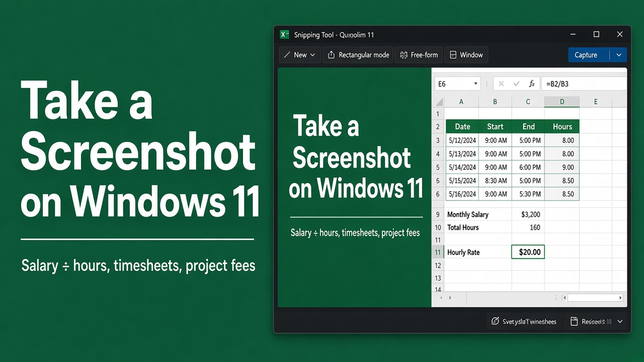Select column E header

click(596, 102)
